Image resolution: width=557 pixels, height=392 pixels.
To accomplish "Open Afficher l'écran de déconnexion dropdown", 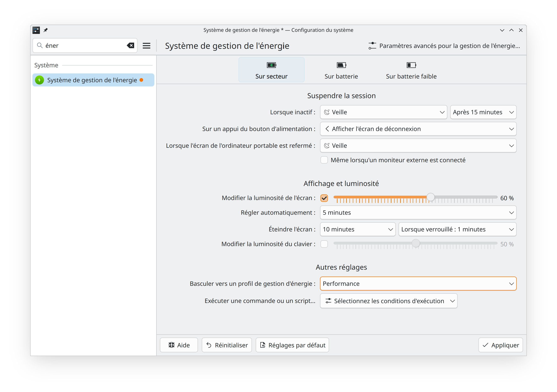I will point(418,129).
